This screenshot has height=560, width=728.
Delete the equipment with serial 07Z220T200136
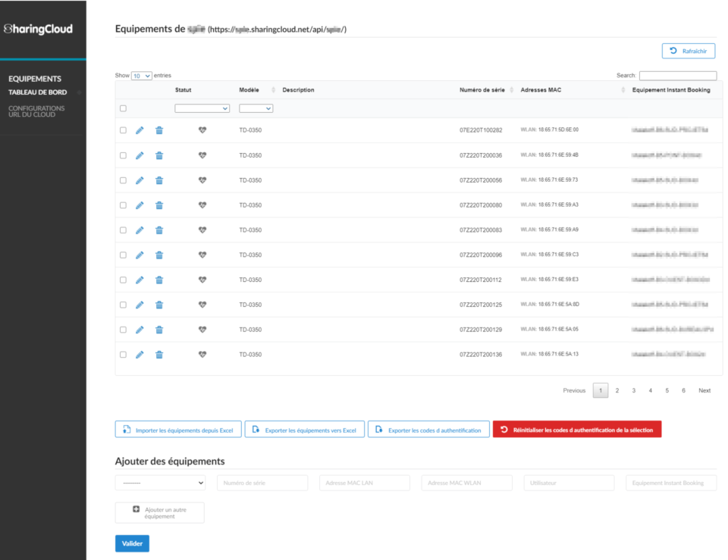pos(159,355)
